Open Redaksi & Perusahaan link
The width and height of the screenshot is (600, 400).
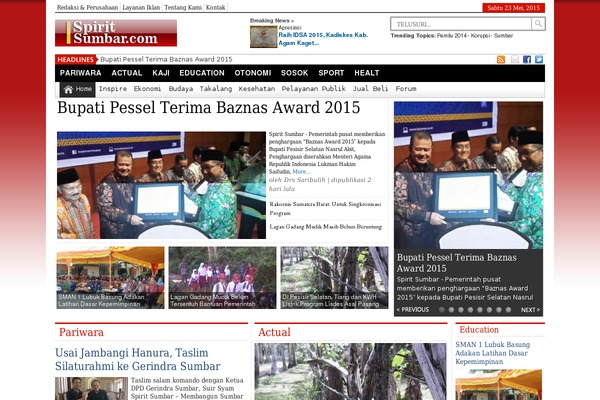coord(87,7)
